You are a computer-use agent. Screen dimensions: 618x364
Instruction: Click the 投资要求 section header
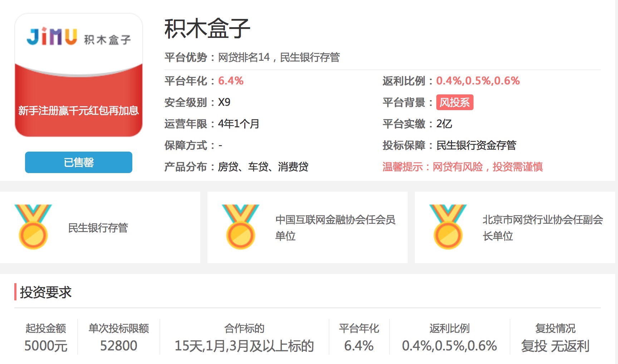click(46, 292)
